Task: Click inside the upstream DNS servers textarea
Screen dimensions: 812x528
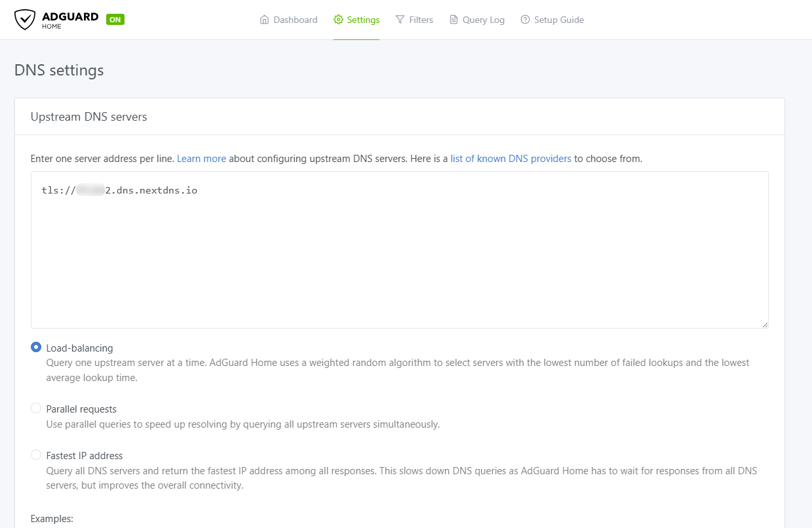Action: pyautogui.click(x=399, y=250)
